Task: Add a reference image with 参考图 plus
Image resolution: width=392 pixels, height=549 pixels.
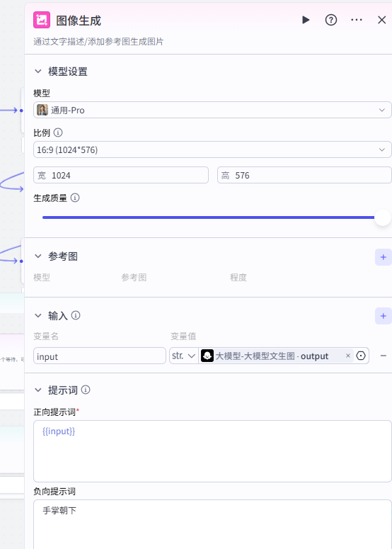Action: pos(384,257)
